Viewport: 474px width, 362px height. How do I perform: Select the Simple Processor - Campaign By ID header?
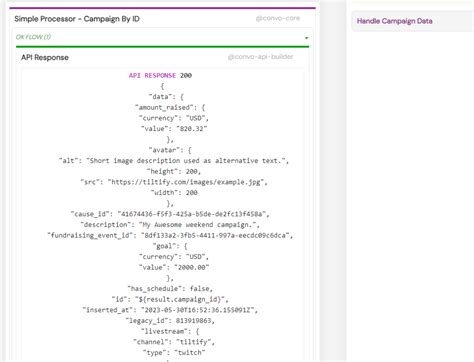pos(77,19)
